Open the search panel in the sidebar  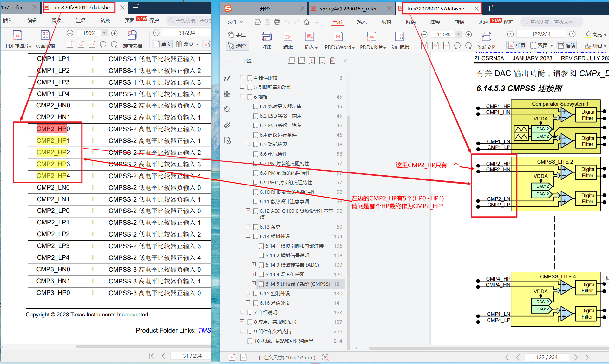[227, 109]
